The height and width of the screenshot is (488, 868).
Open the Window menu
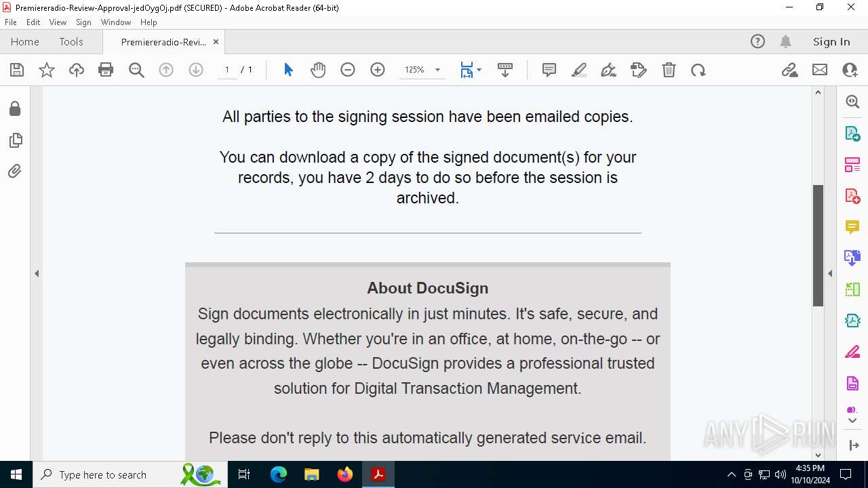pos(116,22)
